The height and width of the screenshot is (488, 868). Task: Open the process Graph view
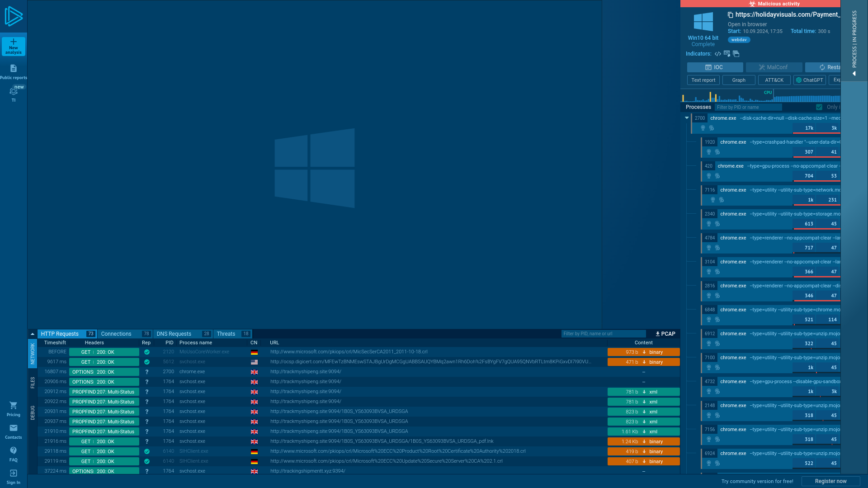coord(739,80)
